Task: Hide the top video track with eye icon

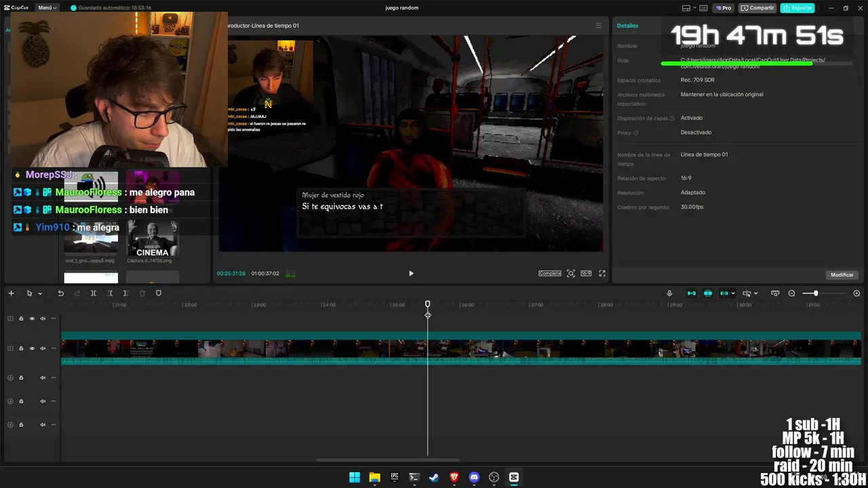Action: click(x=32, y=319)
